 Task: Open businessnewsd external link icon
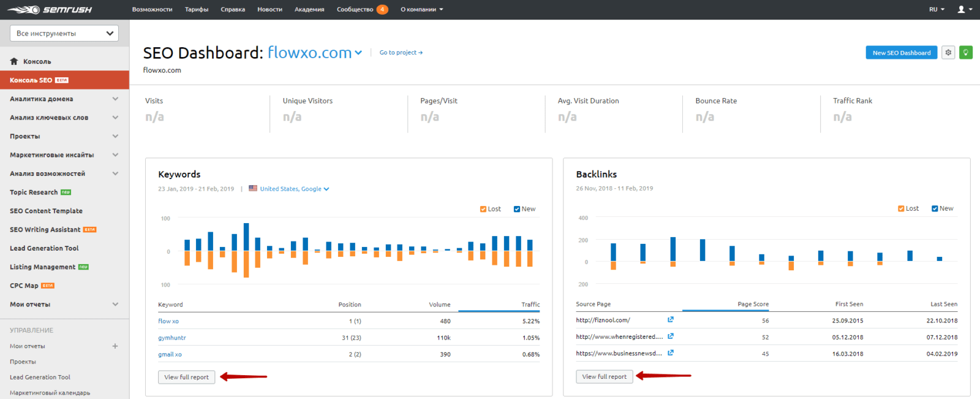coord(671,352)
